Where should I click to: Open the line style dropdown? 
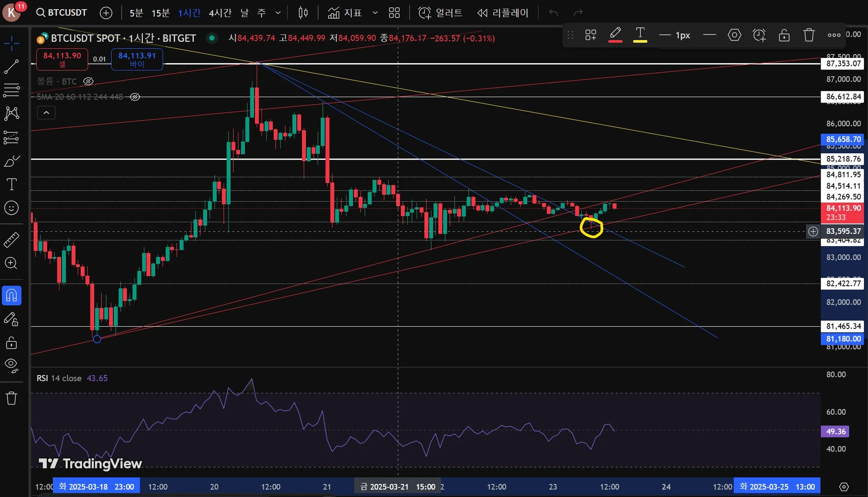710,35
